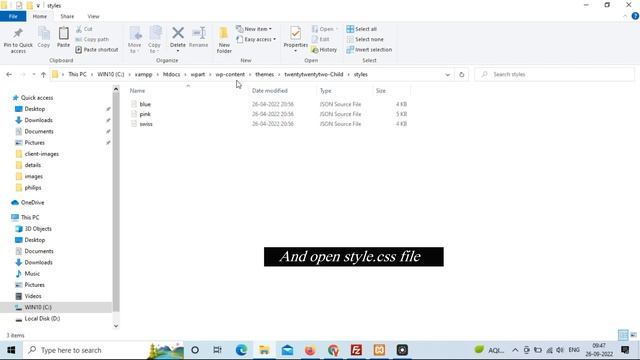Screen dimensions: 640x360
Task: Click the Cut scissors option
Action: (84, 29)
